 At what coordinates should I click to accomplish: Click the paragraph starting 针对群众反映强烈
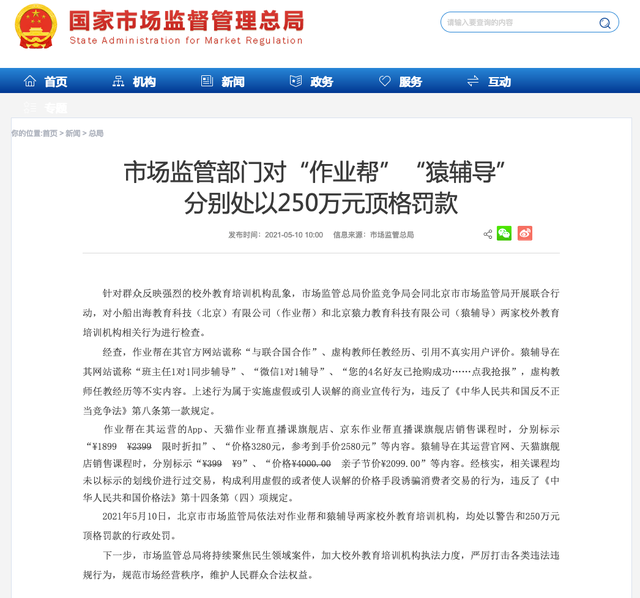(321, 313)
